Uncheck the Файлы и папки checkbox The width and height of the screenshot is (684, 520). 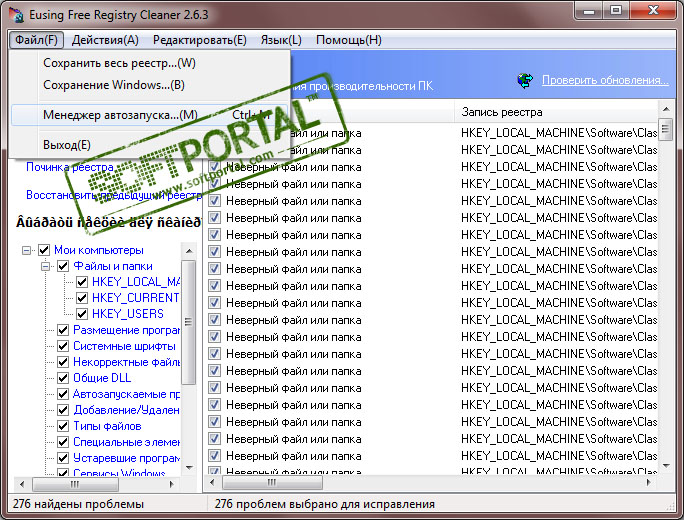click(x=63, y=266)
